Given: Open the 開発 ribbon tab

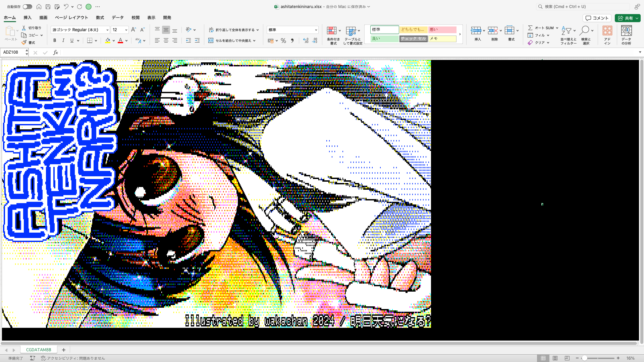Looking at the screenshot, I should pos(167,18).
